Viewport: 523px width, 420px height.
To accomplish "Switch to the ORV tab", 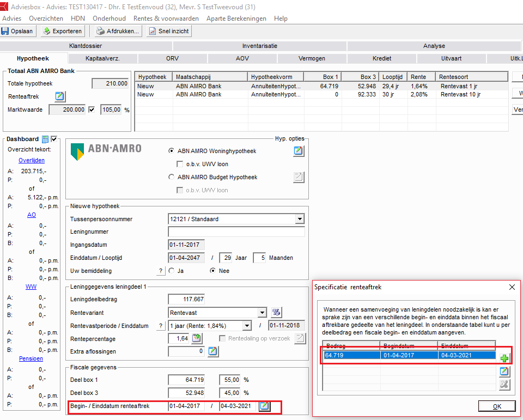I will (173, 58).
